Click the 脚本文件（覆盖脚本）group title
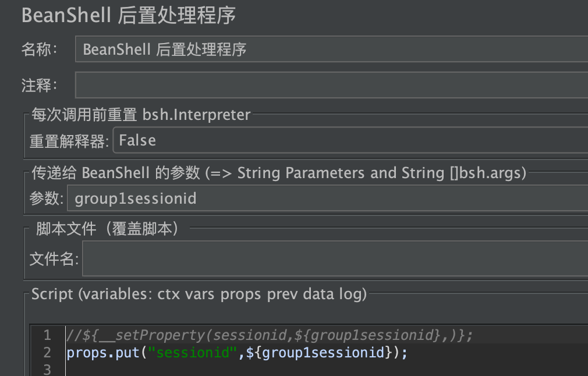This screenshot has width=588, height=376. pyautogui.click(x=107, y=229)
